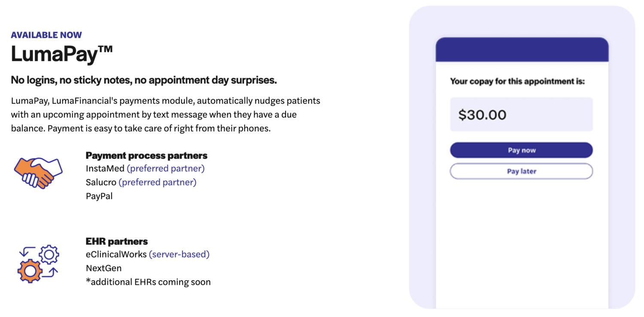Click the EHR partners heading
Screen dimensions: 644x317
117,241
